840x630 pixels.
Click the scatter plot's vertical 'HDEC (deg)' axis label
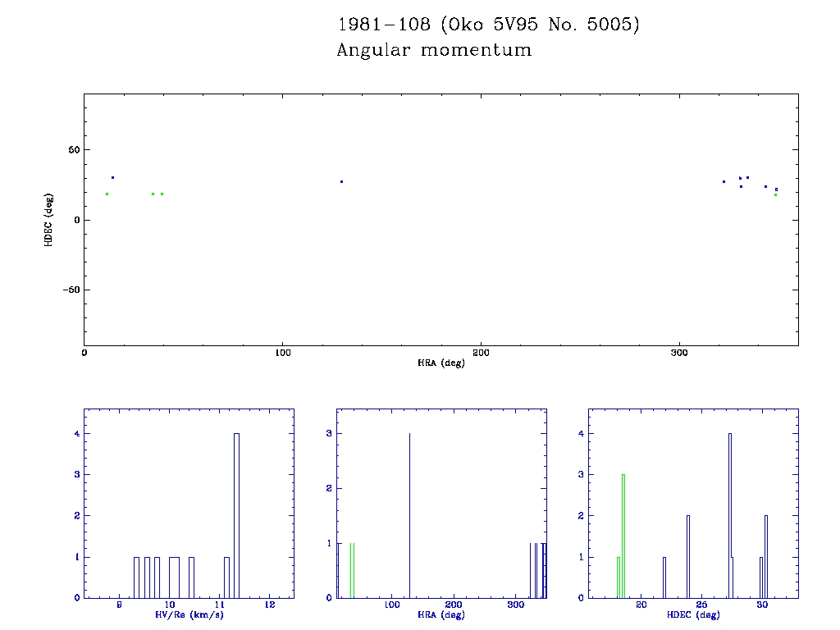tap(49, 219)
